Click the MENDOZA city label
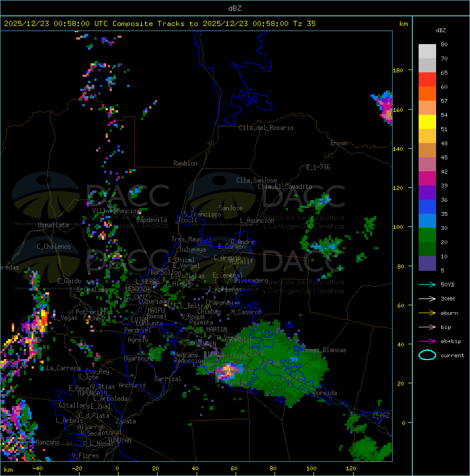The height and width of the screenshot is (476, 470). click(x=138, y=288)
